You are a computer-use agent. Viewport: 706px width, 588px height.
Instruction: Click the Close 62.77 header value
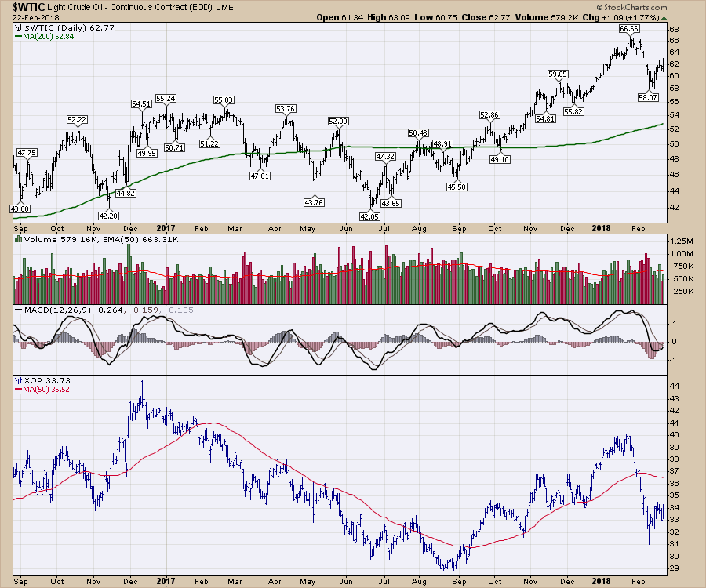point(486,17)
